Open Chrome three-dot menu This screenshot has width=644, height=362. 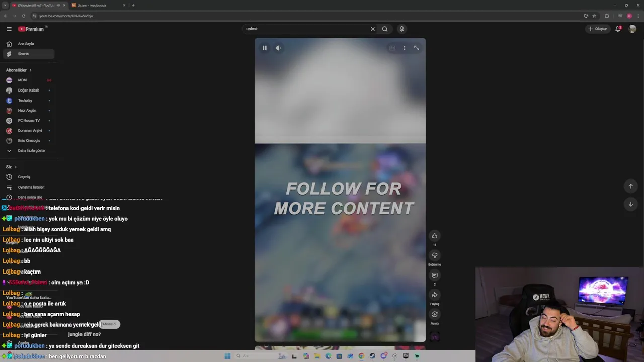tap(638, 16)
